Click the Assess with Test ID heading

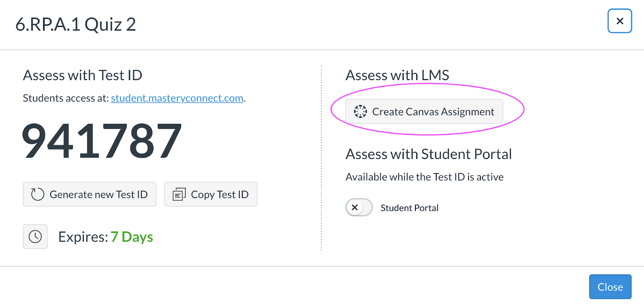[x=83, y=75]
